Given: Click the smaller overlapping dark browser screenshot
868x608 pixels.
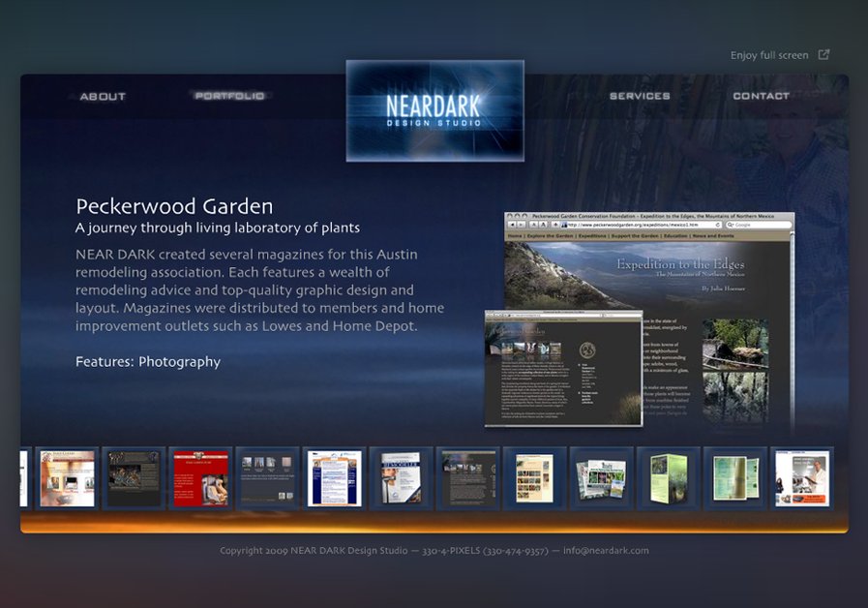Looking at the screenshot, I should [563, 368].
